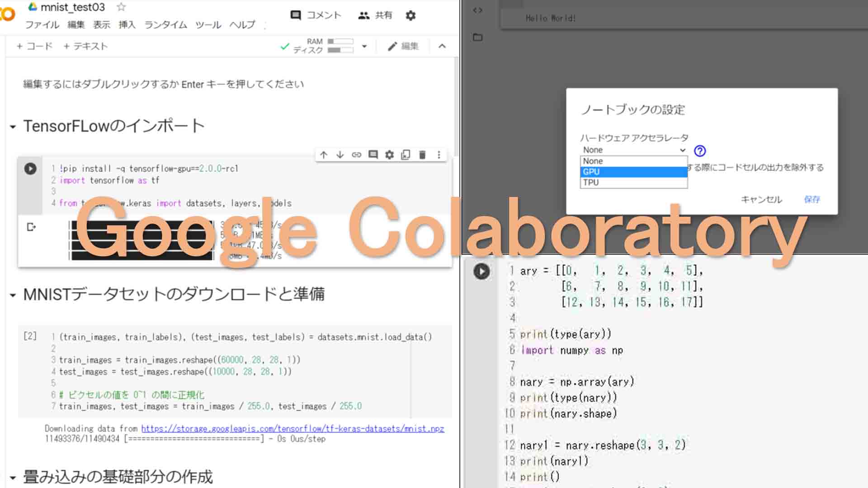Mirror cell in tab icon
This screenshot has width=868, height=488.
pos(406,155)
